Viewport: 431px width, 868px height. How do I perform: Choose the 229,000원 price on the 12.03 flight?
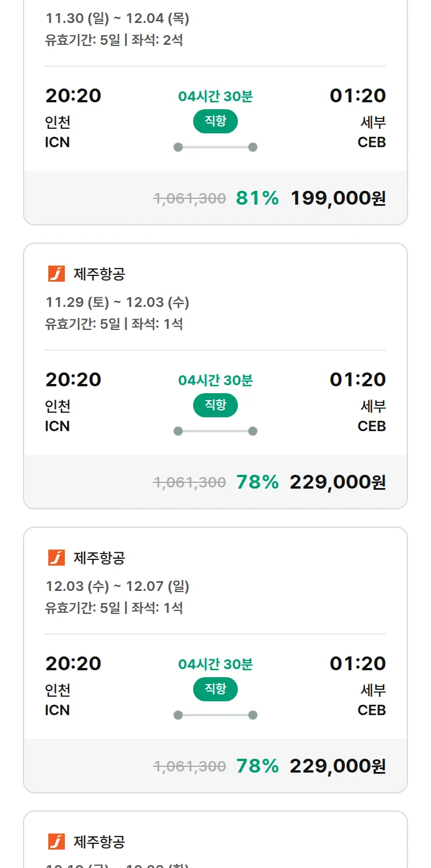tap(338, 766)
